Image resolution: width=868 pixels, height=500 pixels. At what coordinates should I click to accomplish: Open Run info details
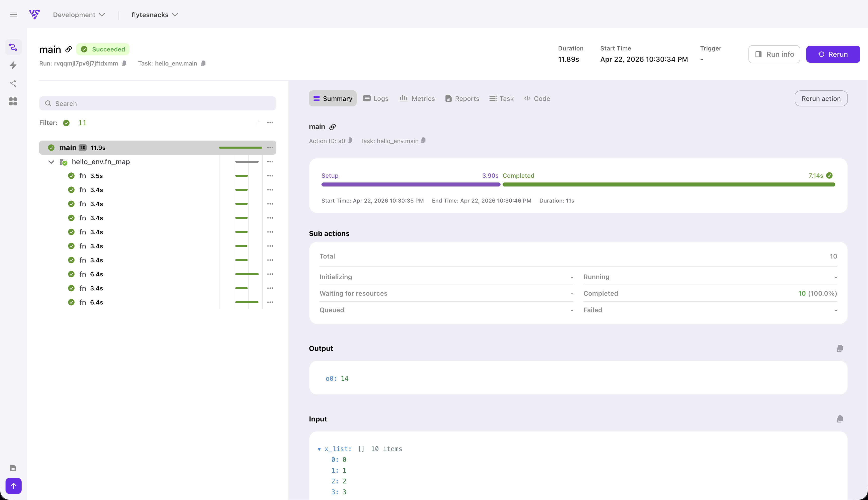(774, 54)
